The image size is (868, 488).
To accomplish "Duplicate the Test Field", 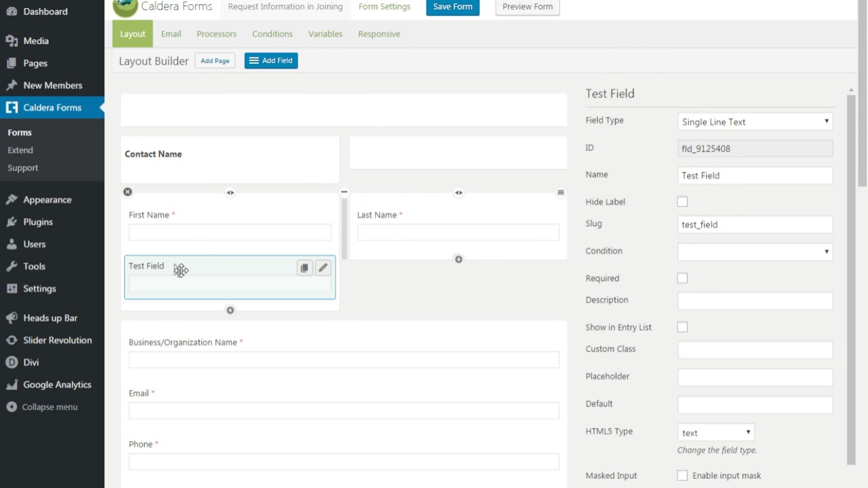I will click(x=304, y=268).
